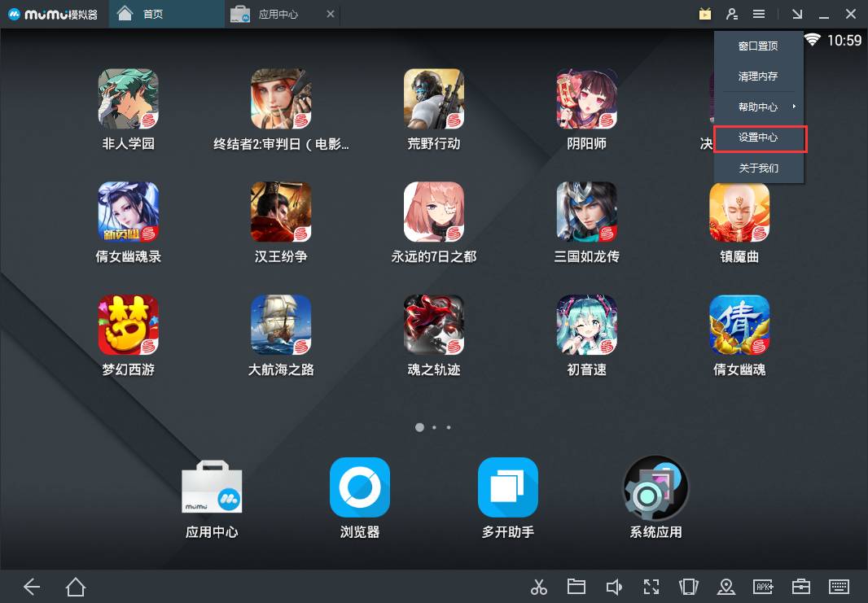Click the scissors screenshot icon
The width and height of the screenshot is (868, 603).
tap(538, 587)
